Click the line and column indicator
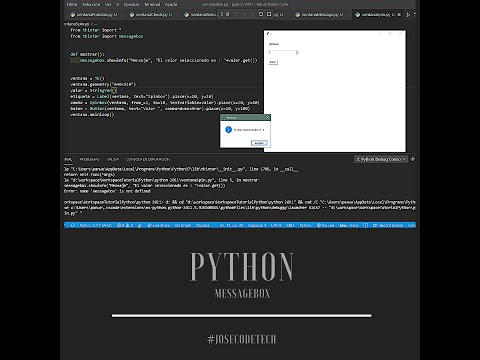 click(231, 226)
